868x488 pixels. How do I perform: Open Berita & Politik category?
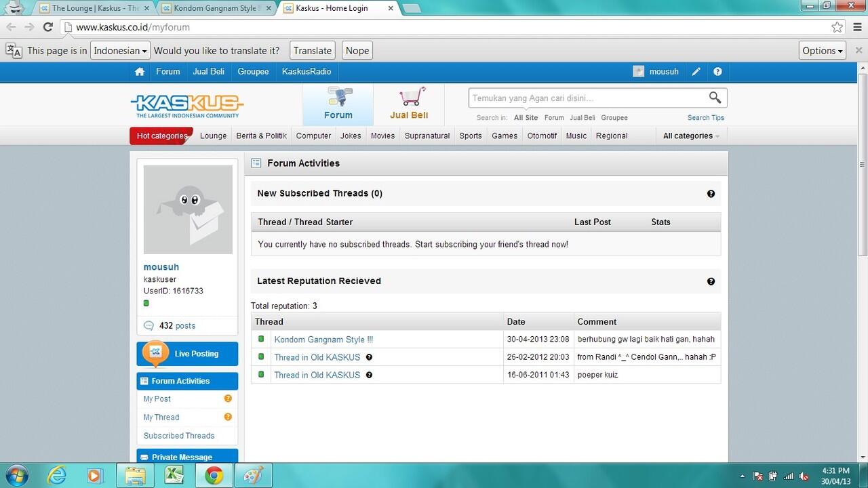click(x=261, y=136)
